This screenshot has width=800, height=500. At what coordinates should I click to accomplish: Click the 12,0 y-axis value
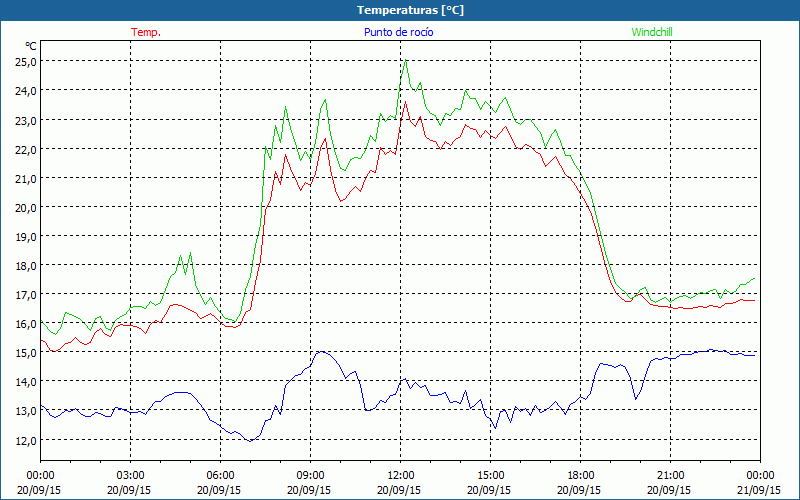coord(26,440)
